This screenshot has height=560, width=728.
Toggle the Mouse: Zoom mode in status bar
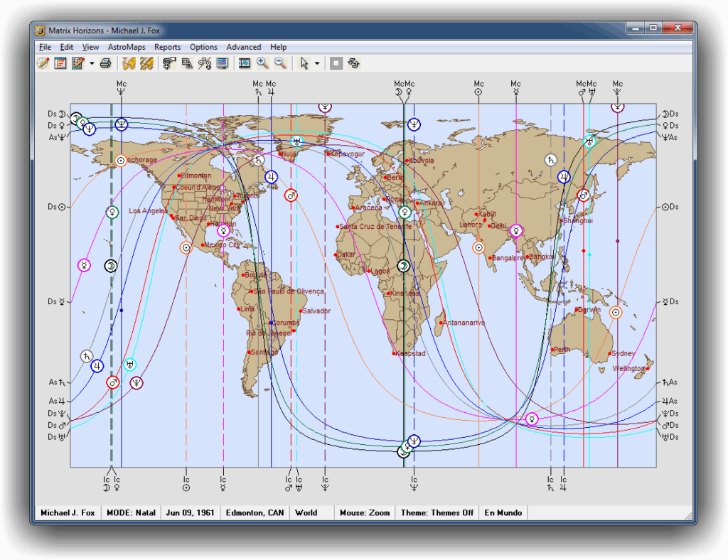(364, 512)
